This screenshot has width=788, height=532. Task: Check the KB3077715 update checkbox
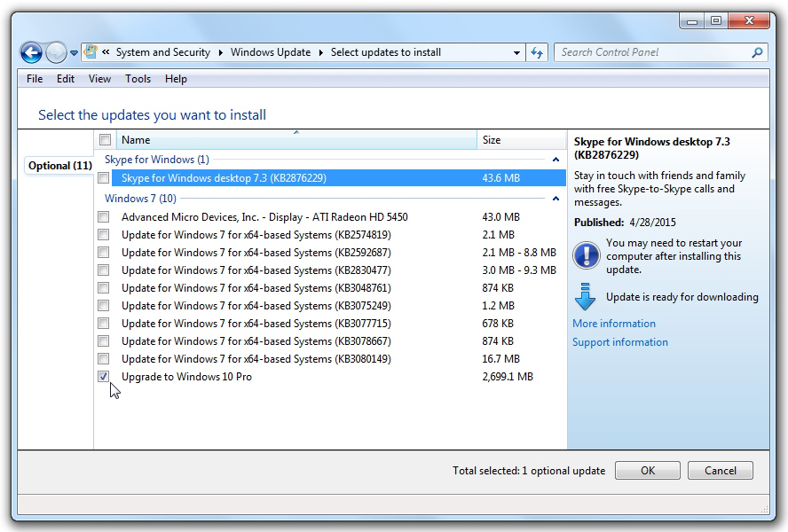coord(104,324)
